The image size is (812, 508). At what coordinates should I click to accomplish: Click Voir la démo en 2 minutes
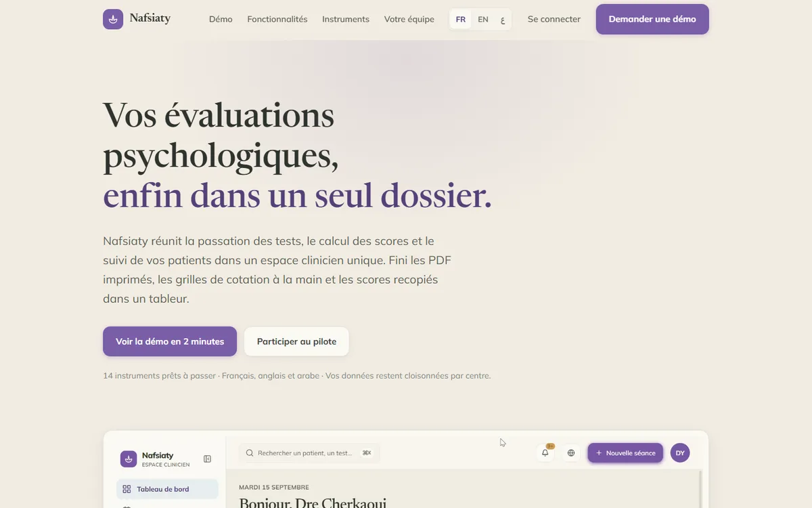170,341
